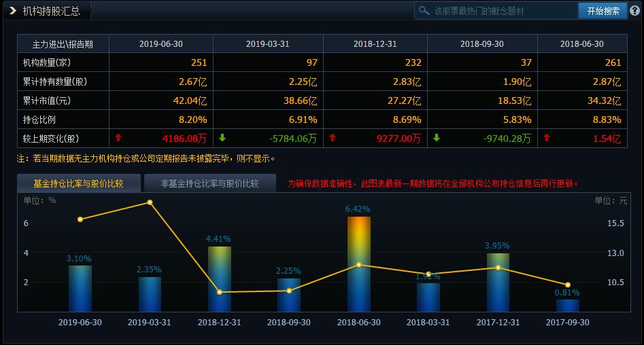Click change value 4186.08万
Screen dimensions: 644x345
click(185, 139)
